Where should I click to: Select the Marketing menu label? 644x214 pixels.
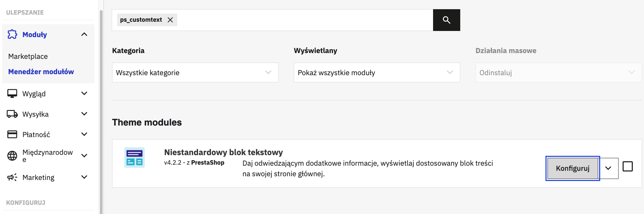coord(38,178)
